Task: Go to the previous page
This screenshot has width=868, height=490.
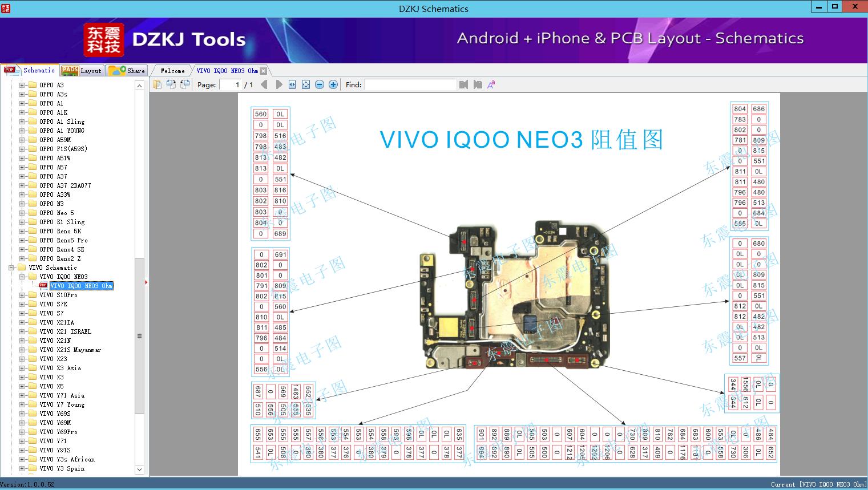Action: [264, 84]
